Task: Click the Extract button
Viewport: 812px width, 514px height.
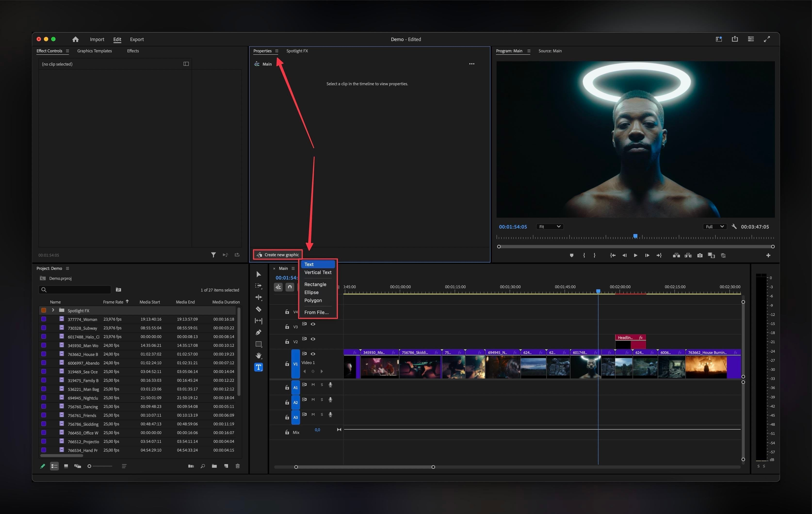Action: point(688,256)
